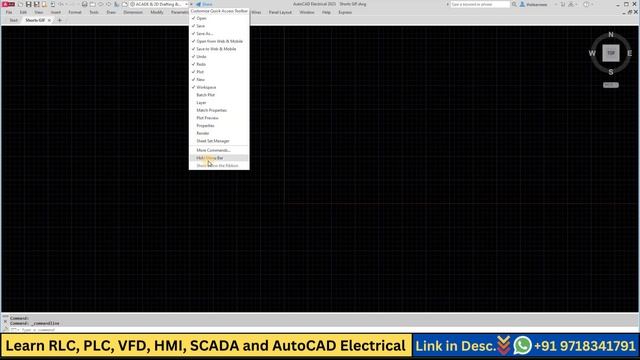640x360 pixels.
Task: Open the ACADE & 2D Drafting workspace dropdown
Action: pyautogui.click(x=159, y=4)
